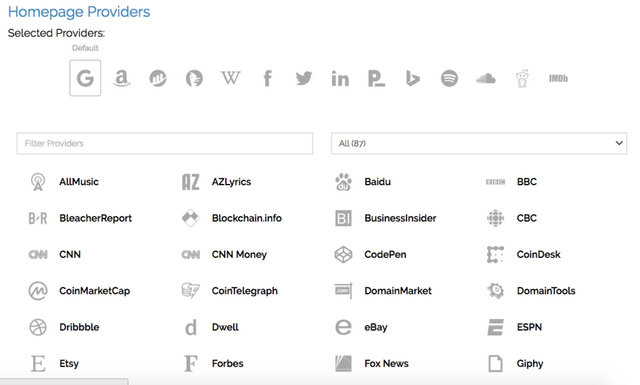Pick the Bing provider icon
The height and width of the screenshot is (385, 640).
pos(413,78)
